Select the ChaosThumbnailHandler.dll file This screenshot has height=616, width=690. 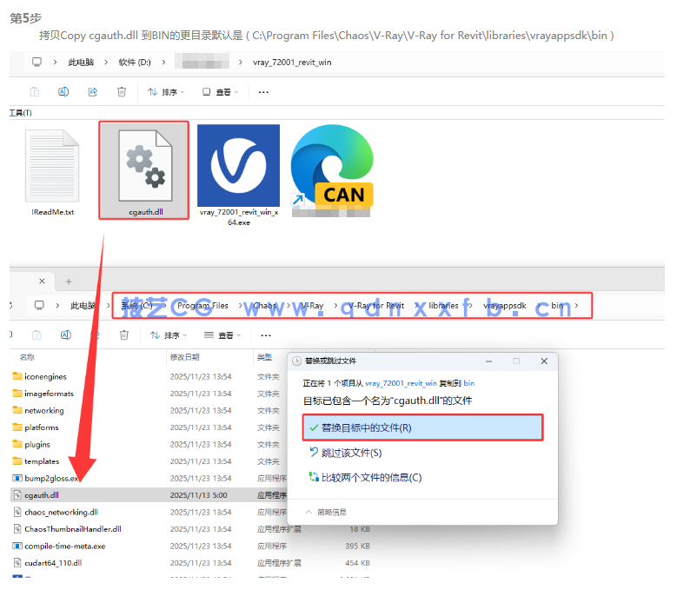[x=67, y=529]
